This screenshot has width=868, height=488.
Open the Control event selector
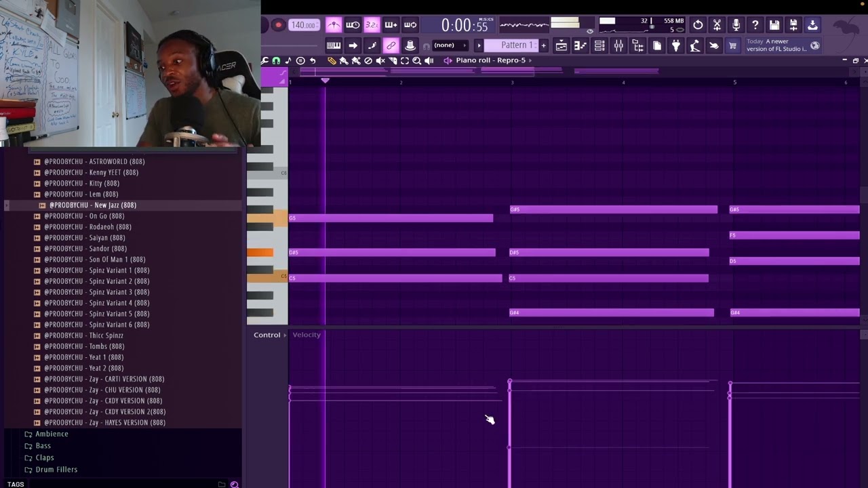(270, 335)
